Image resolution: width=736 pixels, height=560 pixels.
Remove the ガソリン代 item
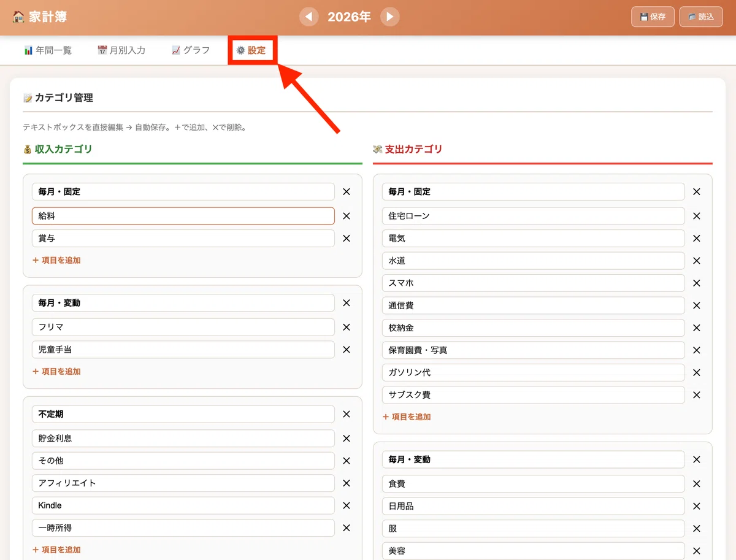697,373
